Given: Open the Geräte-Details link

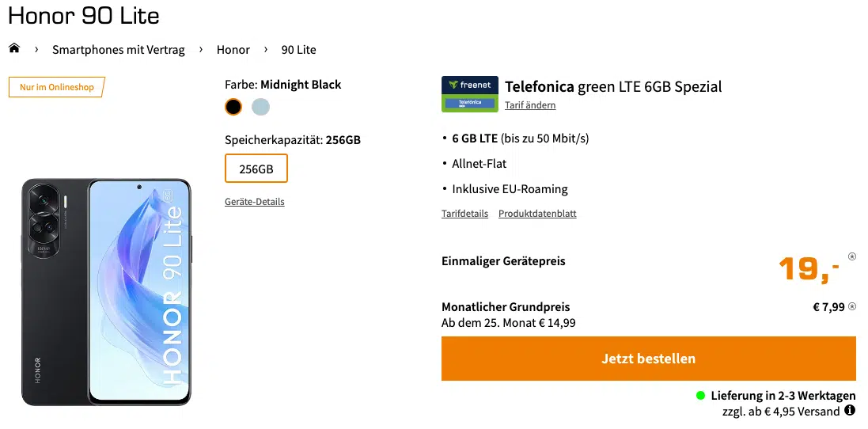Looking at the screenshot, I should click(255, 202).
